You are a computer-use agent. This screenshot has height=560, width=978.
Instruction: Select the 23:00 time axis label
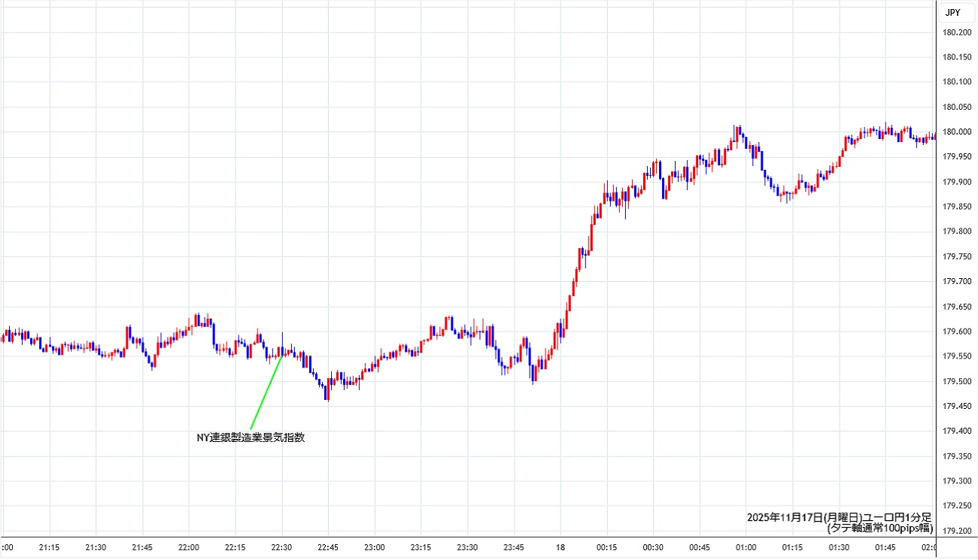(375, 547)
